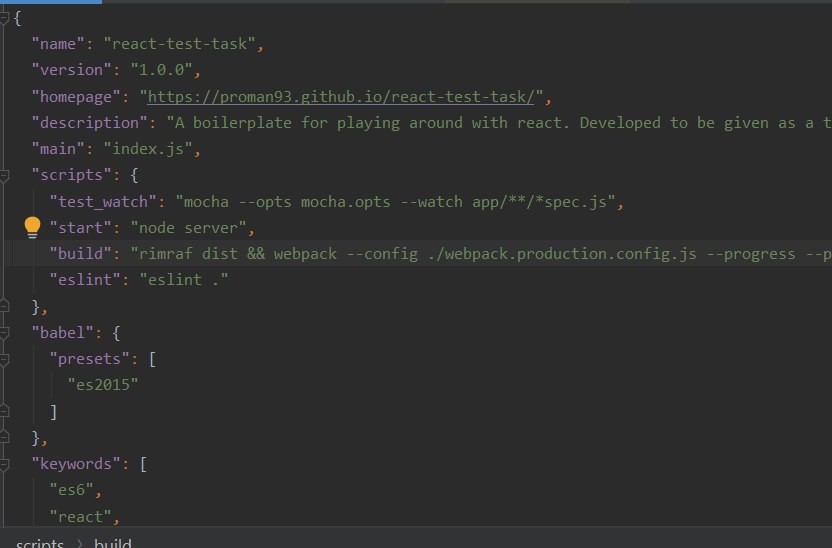The height and width of the screenshot is (548, 832).
Task: Select the "scripts" breadcrumb at the bottom
Action: click(x=40, y=543)
